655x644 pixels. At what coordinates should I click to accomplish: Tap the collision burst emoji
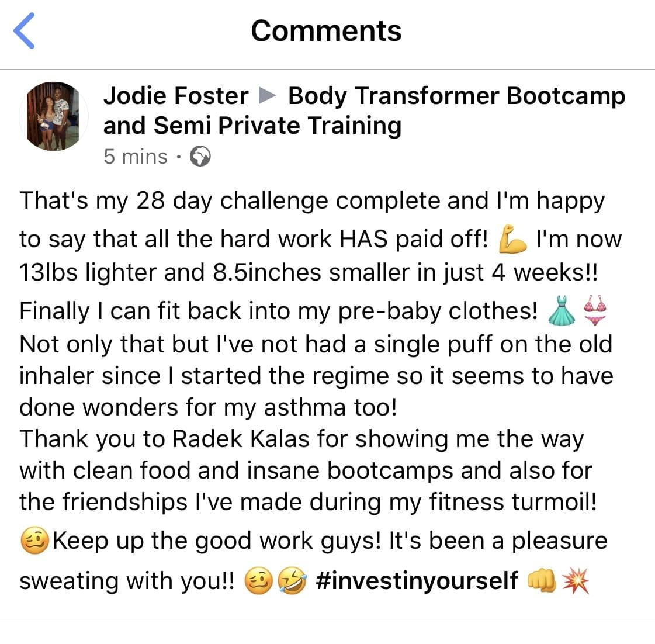[576, 581]
